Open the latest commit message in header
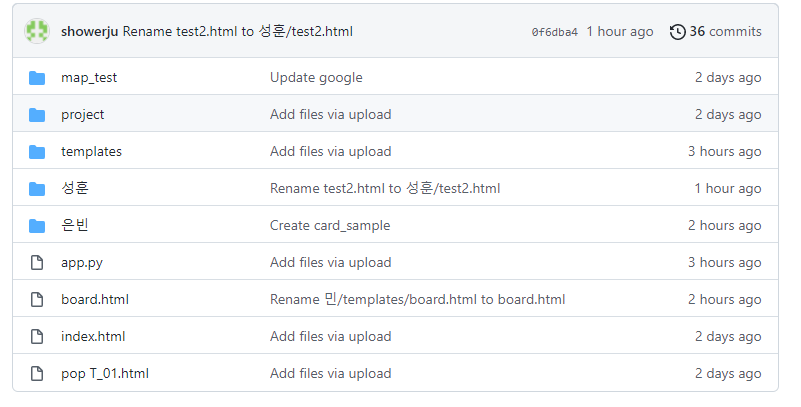 point(238,32)
